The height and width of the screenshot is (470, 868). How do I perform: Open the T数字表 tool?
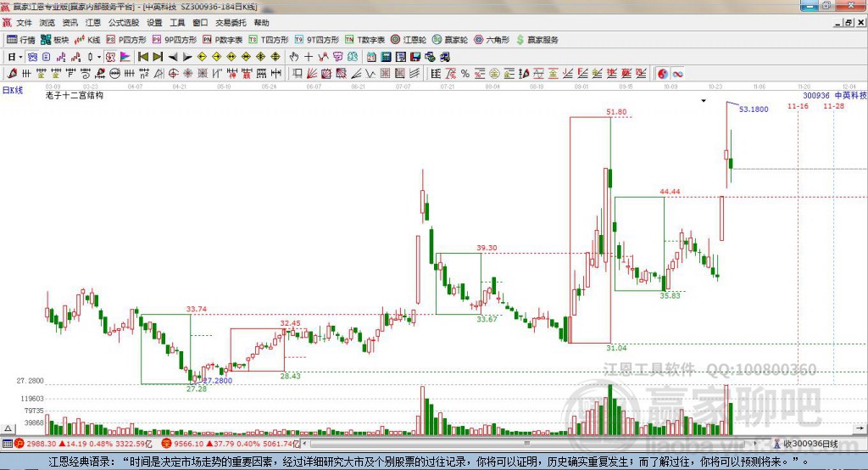[364, 40]
